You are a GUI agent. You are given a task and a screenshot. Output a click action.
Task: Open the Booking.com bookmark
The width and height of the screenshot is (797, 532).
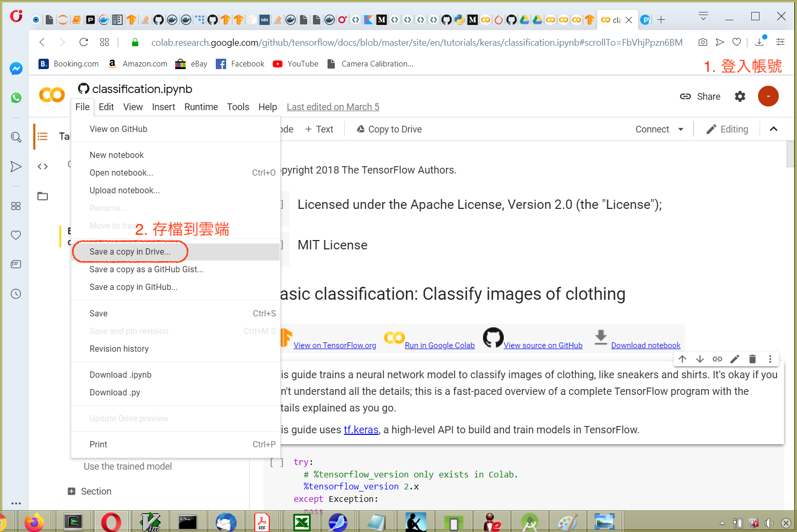coord(69,64)
